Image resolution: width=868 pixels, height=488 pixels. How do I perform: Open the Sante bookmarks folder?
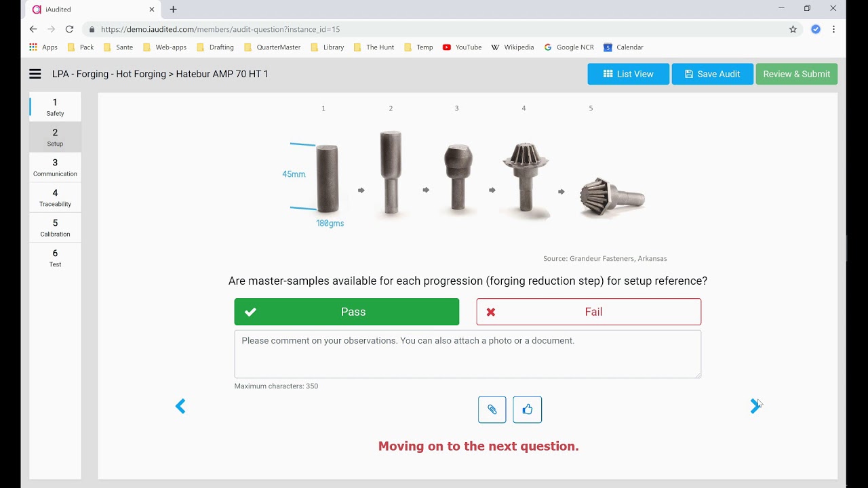pyautogui.click(x=118, y=47)
